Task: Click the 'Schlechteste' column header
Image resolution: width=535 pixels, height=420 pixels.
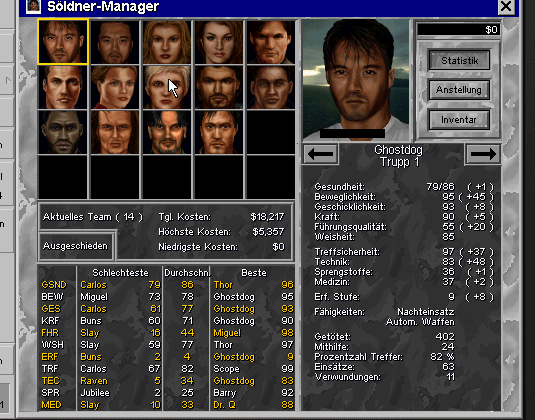Action: [x=120, y=273]
